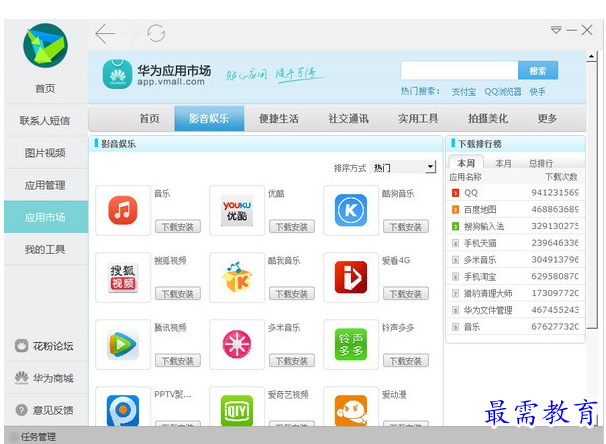Select the 拍摄美化 category tab
The height and width of the screenshot is (444, 606).
488,119
